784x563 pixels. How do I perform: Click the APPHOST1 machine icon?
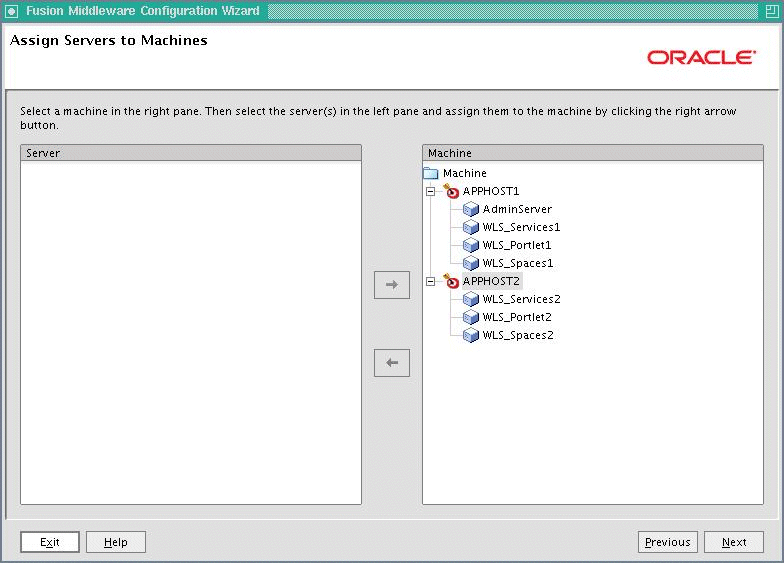451,192
